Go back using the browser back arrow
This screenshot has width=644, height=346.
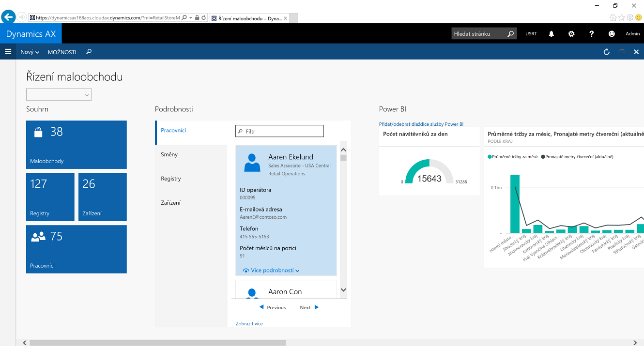pyautogui.click(x=8, y=17)
